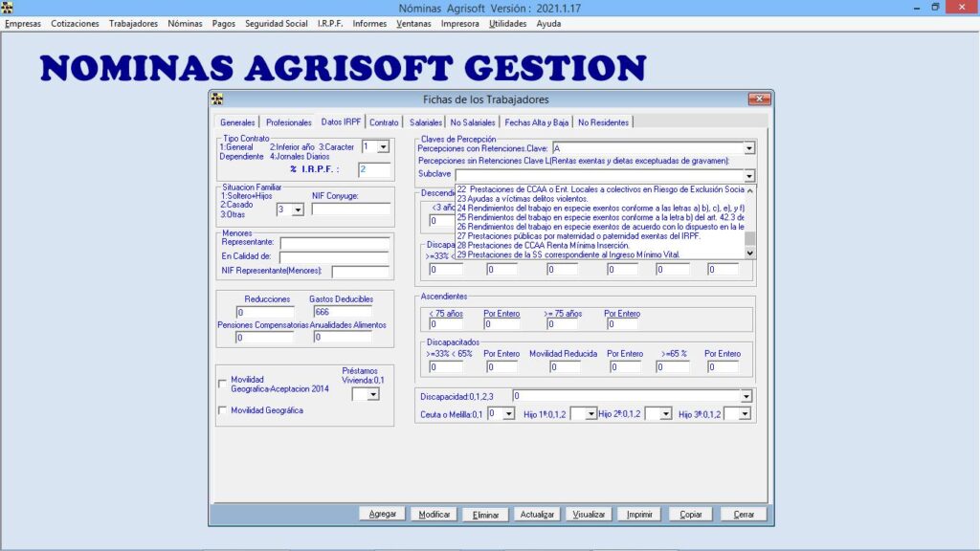Tick the plain Movilidad Geográfica checkbox
980x551 pixels.
pyautogui.click(x=222, y=410)
